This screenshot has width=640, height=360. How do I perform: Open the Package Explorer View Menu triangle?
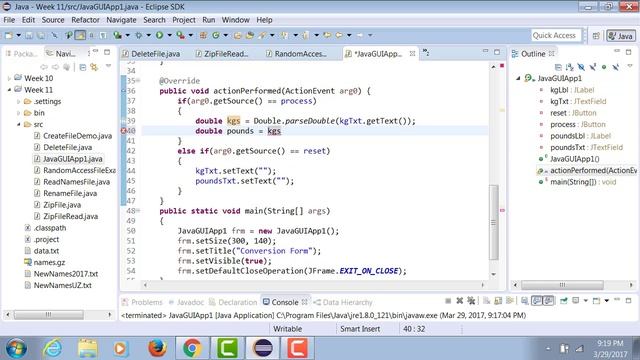coord(108,66)
